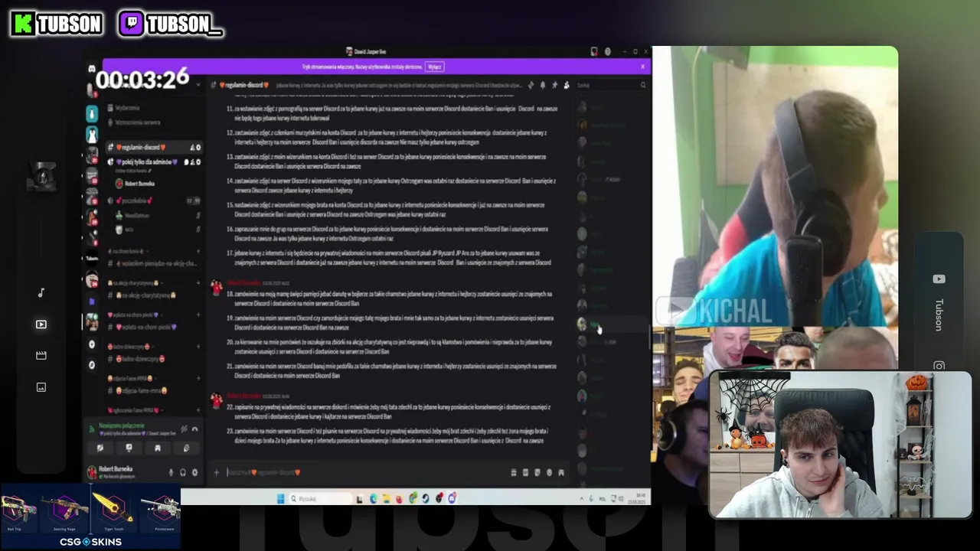
Task: Select the regulamin-discord text channel
Action: [154, 148]
